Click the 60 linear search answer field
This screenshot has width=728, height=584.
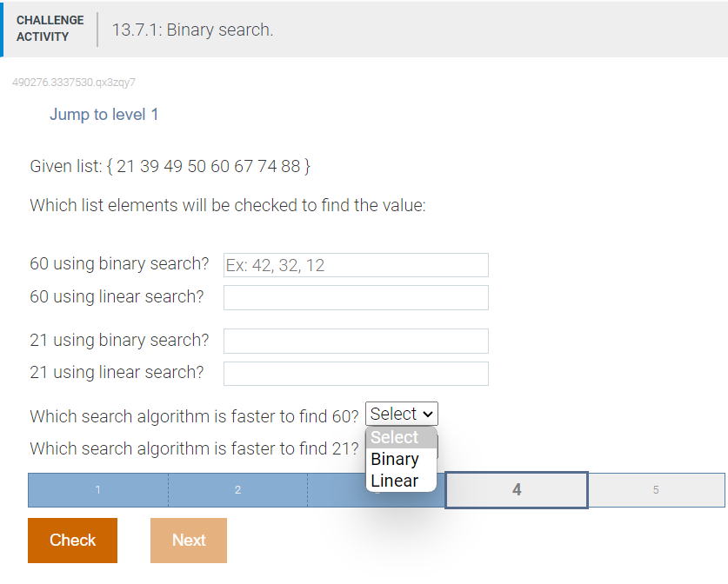coord(356,297)
